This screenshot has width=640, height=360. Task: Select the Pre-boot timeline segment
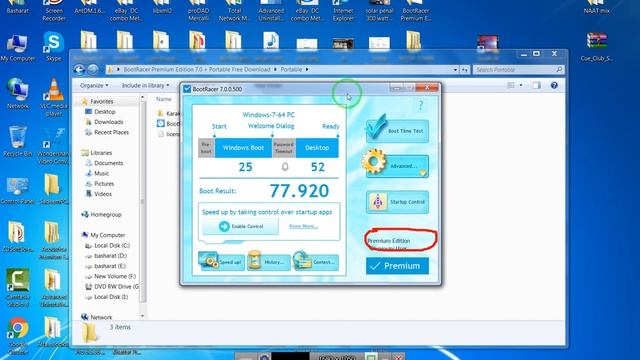206,148
